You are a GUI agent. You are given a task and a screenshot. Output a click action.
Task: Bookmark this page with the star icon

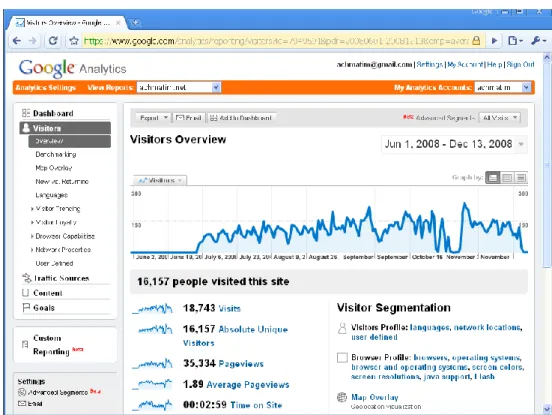point(74,41)
